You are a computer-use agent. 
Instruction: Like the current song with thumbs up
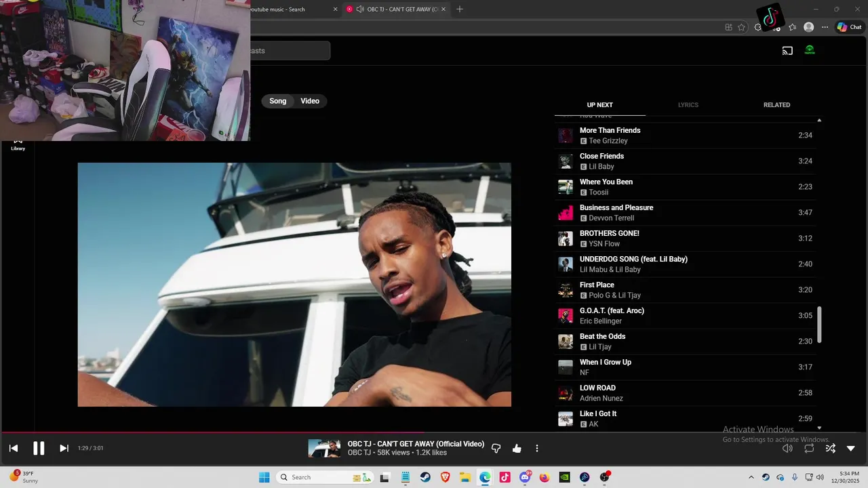click(517, 448)
